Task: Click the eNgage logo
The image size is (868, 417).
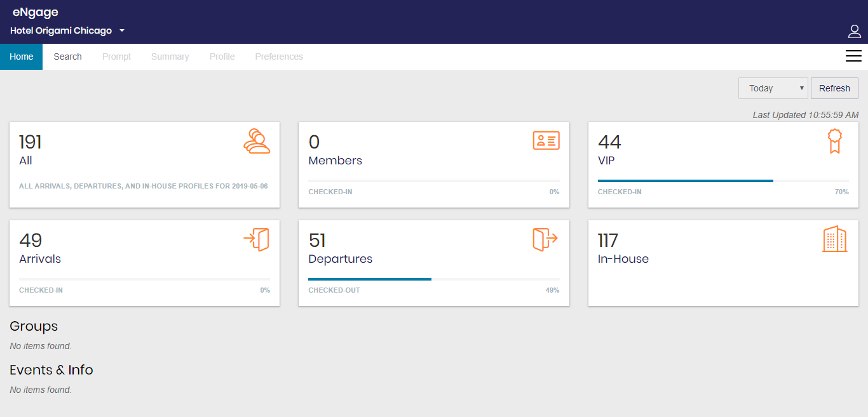Action: [x=36, y=12]
